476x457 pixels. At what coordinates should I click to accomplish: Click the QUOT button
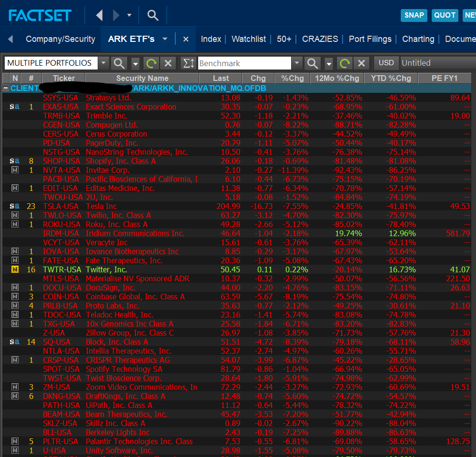pos(445,15)
